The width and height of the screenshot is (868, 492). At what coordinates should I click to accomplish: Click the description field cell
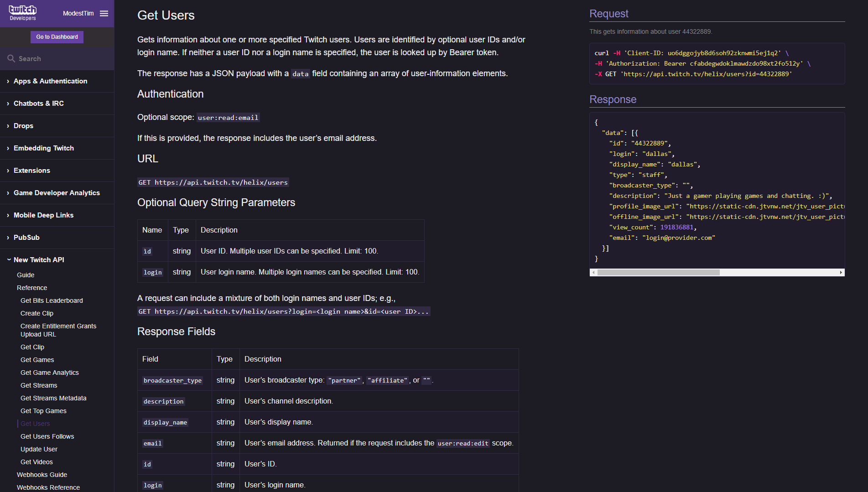(x=174, y=401)
